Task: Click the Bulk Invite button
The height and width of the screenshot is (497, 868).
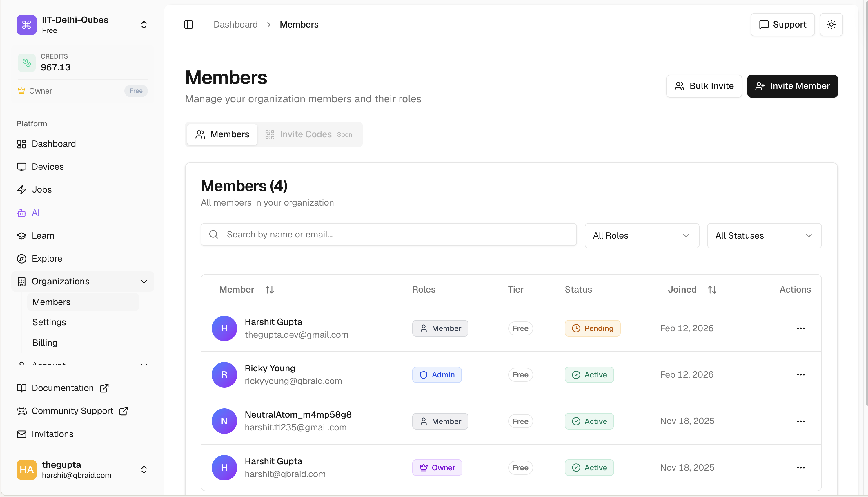Action: (x=704, y=86)
